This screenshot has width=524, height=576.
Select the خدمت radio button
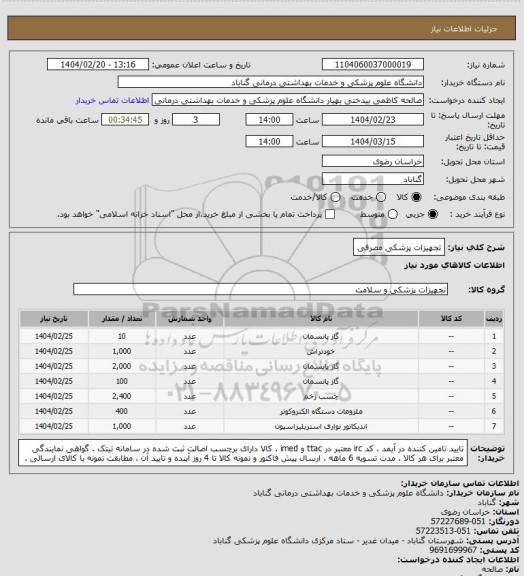[x=381, y=197]
